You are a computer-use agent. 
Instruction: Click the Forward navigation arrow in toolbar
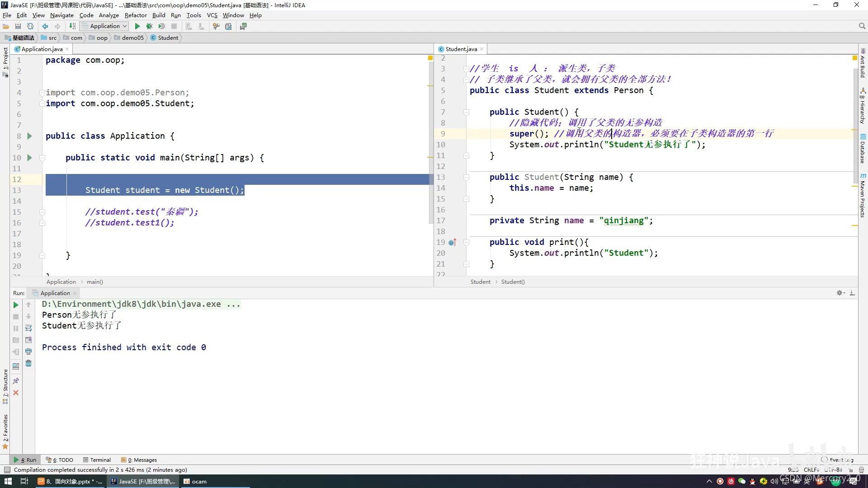[x=57, y=26]
